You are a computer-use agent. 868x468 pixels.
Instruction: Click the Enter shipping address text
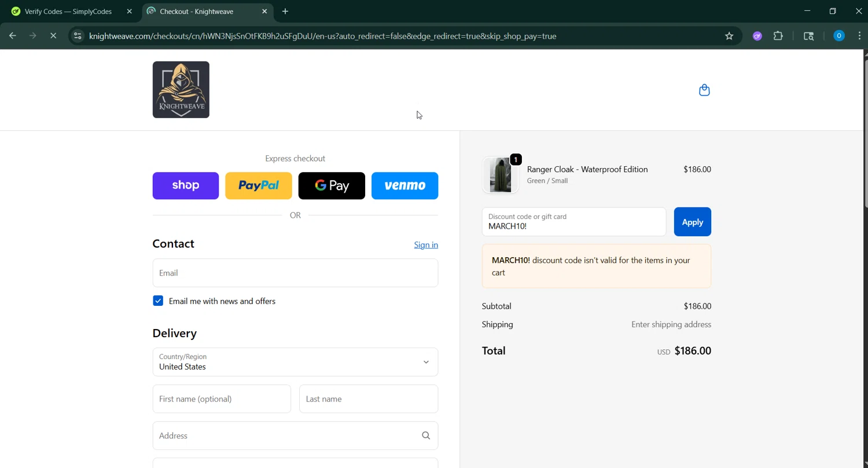pyautogui.click(x=671, y=324)
